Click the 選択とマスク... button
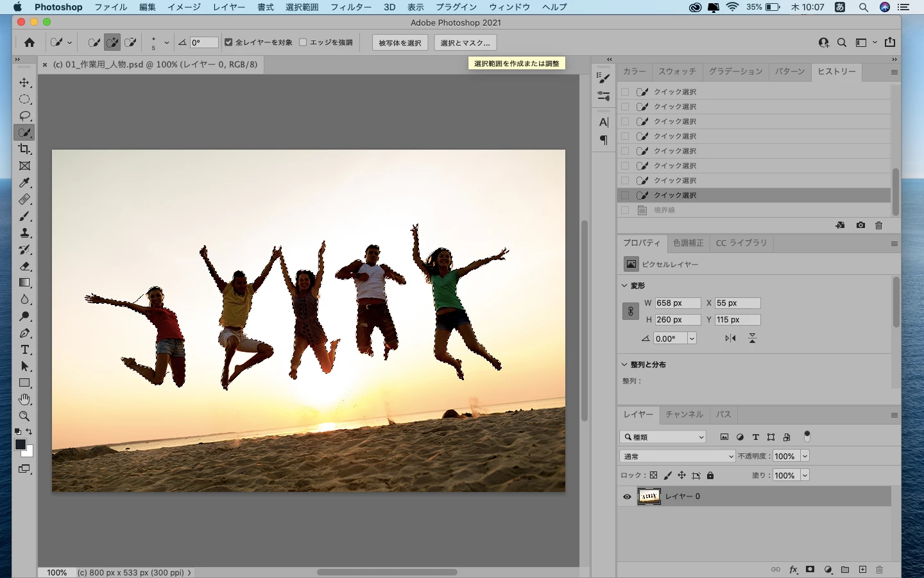 (465, 42)
